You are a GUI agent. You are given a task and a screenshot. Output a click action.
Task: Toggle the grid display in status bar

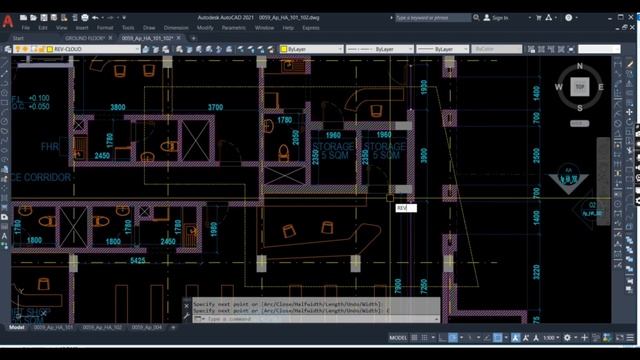tap(414, 338)
